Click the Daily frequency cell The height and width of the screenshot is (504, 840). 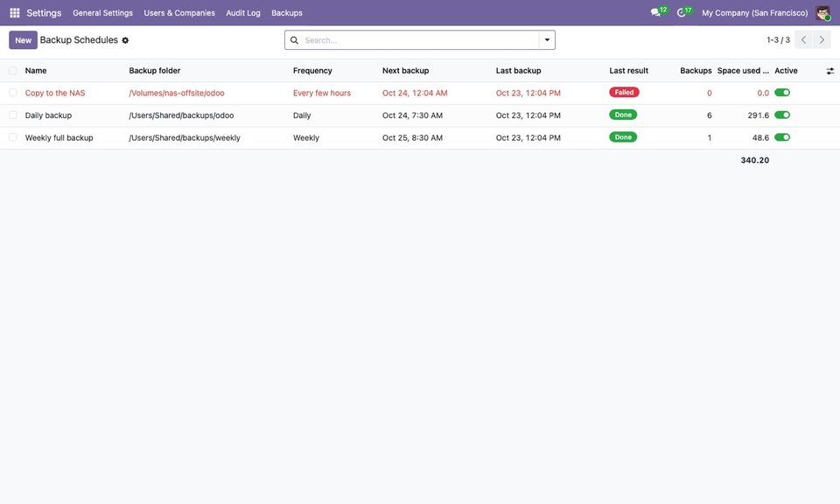pyautogui.click(x=302, y=115)
